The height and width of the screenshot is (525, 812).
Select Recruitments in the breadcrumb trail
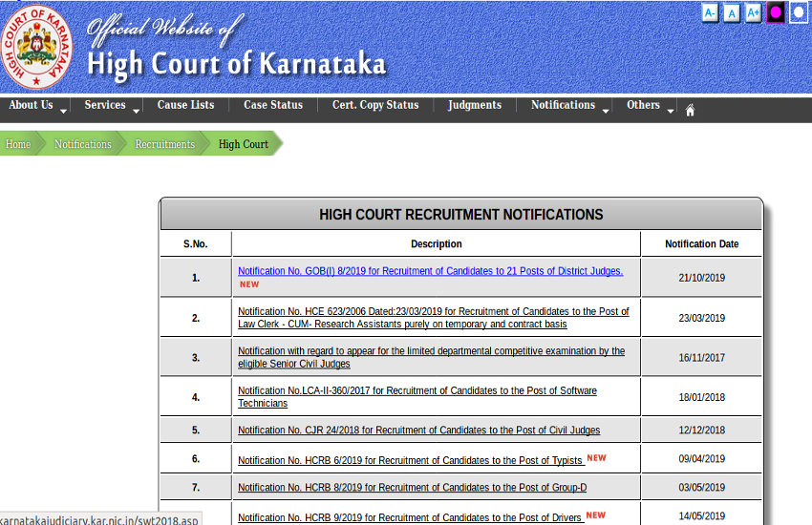pyautogui.click(x=164, y=144)
